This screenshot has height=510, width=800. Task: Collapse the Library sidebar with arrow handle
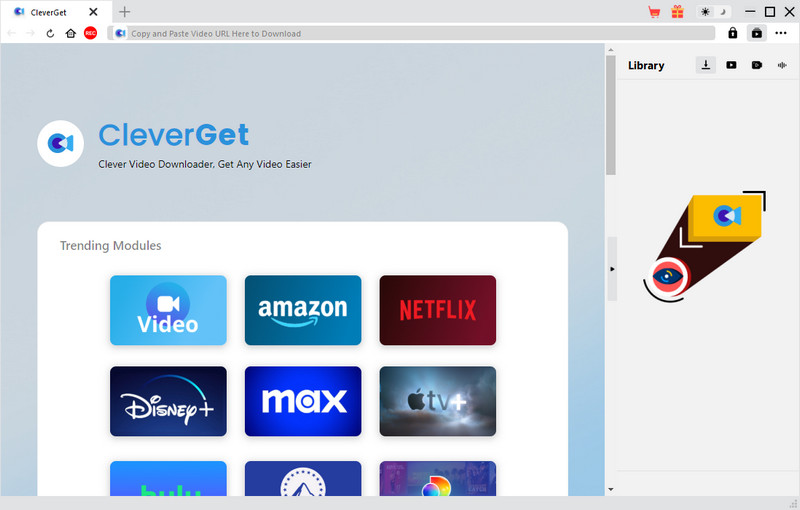click(612, 269)
